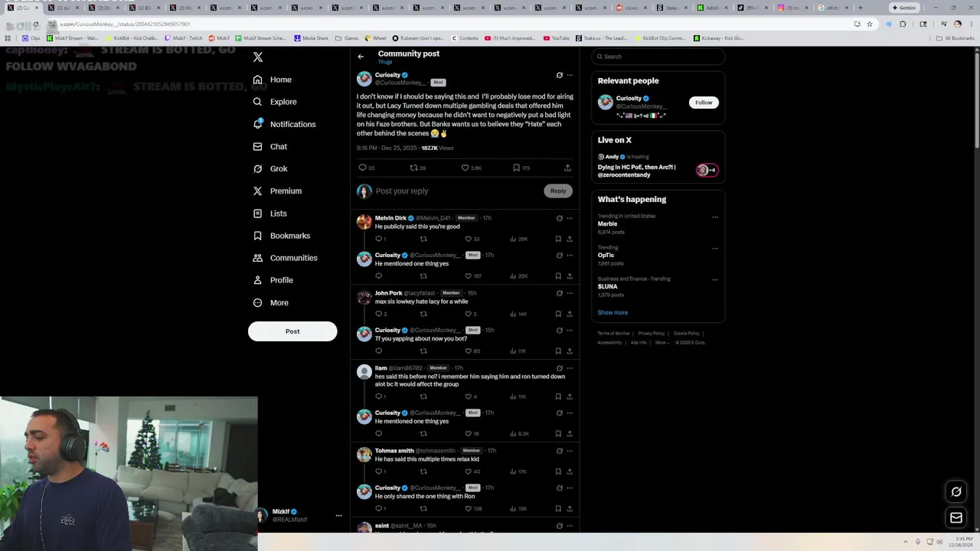
Task: Reply to John Pork's comment
Action: coord(381,314)
